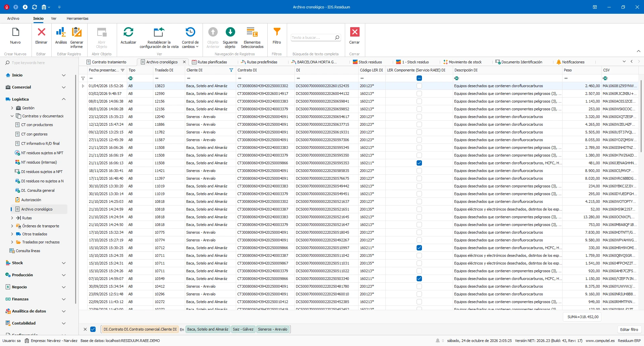Go to Siguiente objeto
644x346 pixels.
pyautogui.click(x=230, y=32)
